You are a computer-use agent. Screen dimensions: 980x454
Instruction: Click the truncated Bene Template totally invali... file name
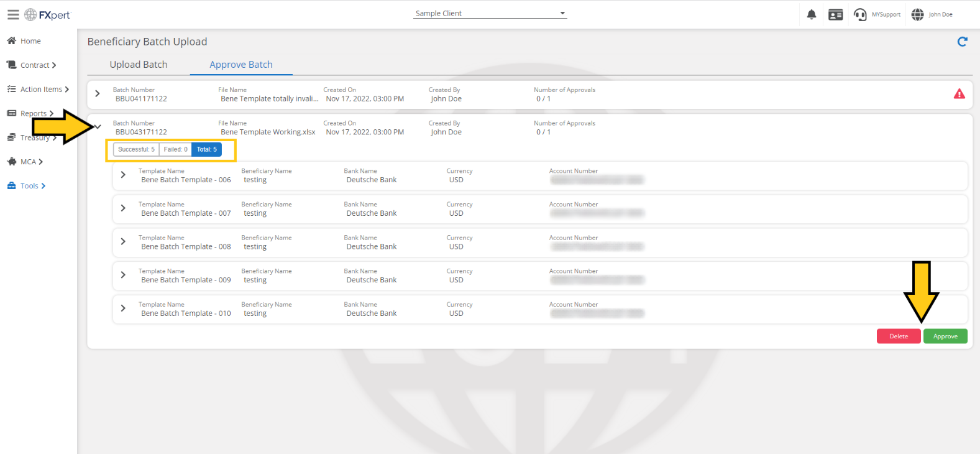point(269,98)
